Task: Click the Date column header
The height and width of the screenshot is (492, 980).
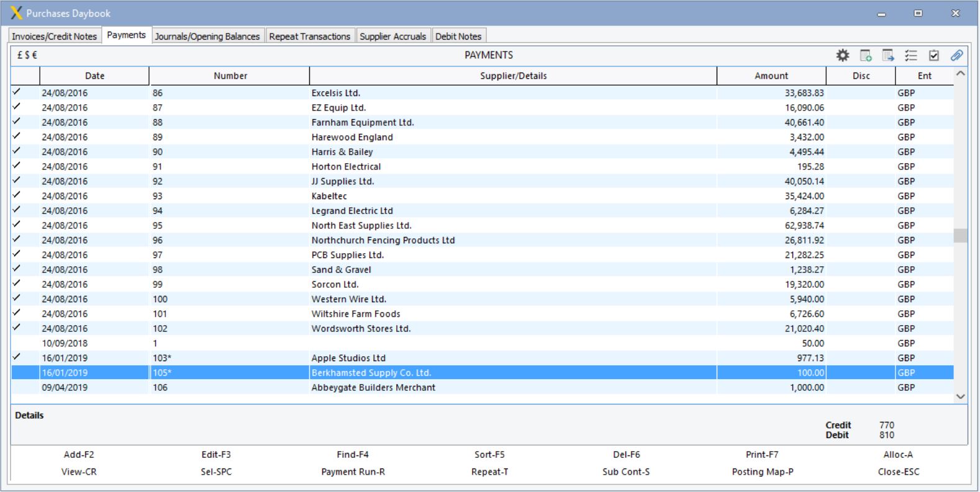Action: coord(94,76)
